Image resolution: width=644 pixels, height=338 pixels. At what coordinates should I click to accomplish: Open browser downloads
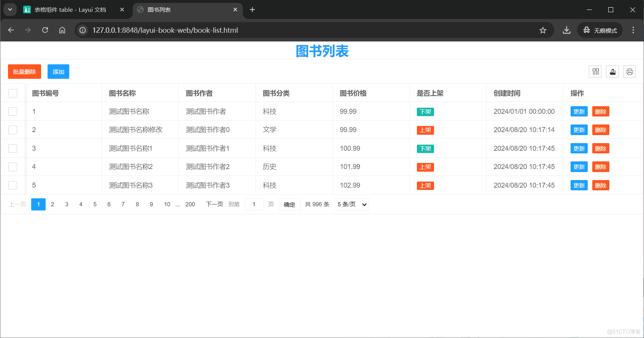[567, 30]
